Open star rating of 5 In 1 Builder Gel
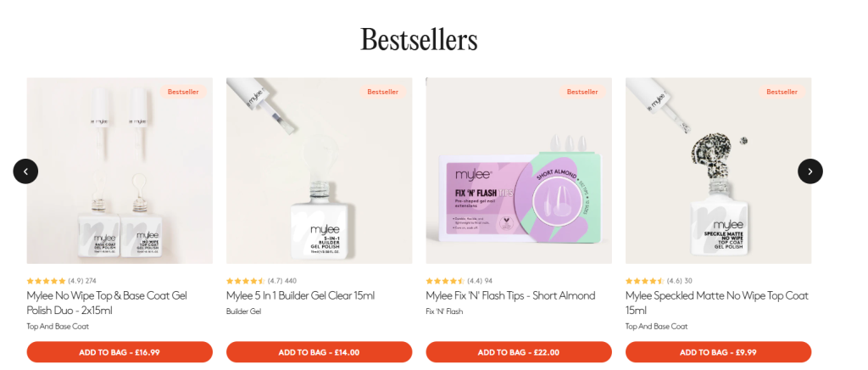The height and width of the screenshot is (370, 868). click(x=261, y=281)
